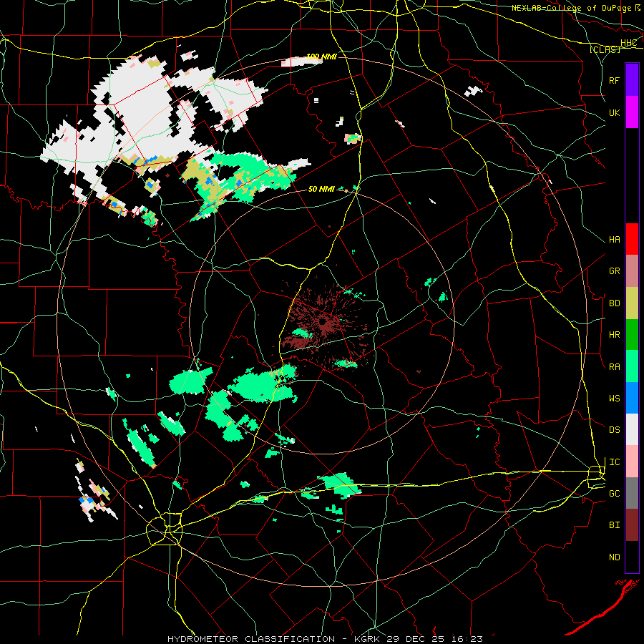Select the light pink IC legend swatch

(x=632, y=462)
